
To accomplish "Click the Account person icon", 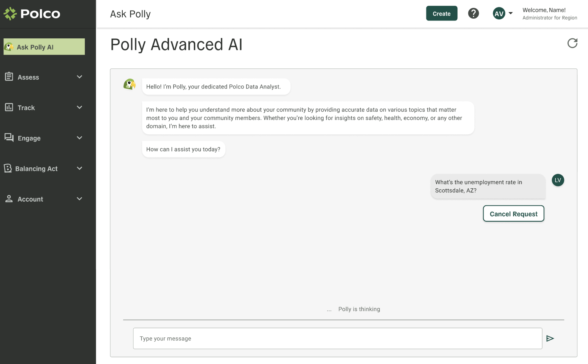I will pyautogui.click(x=9, y=199).
